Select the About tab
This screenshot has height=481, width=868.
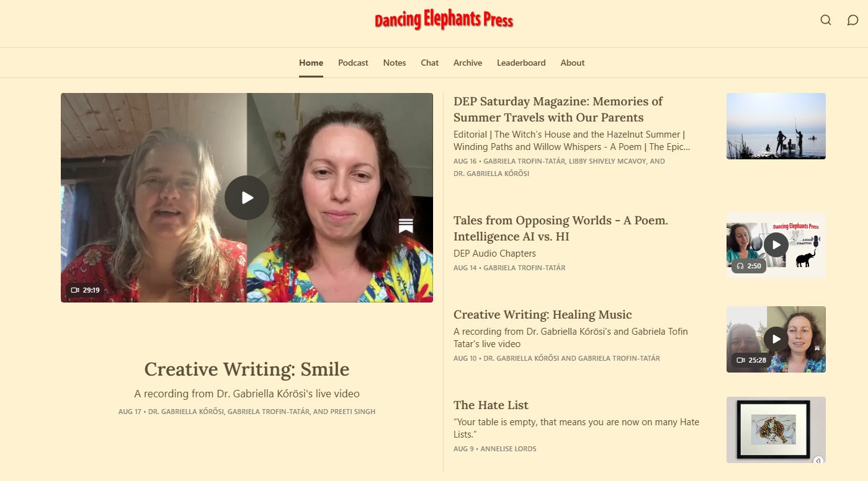[x=573, y=63]
